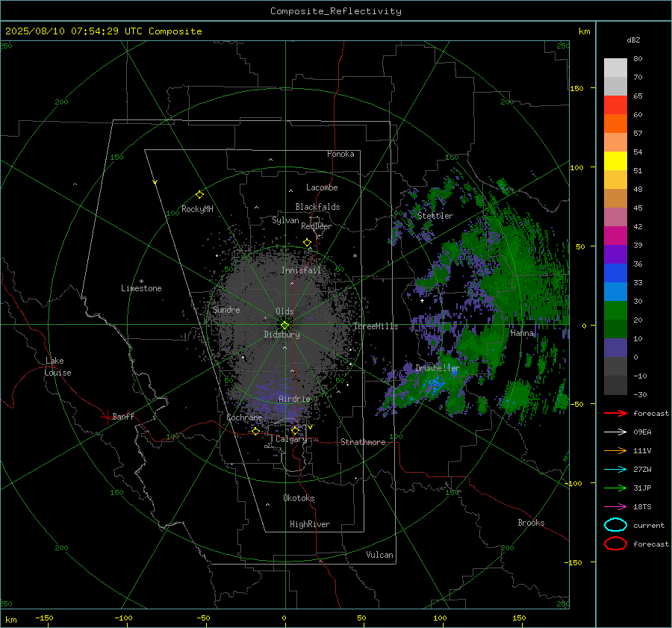Click the yellow radar-center diamond near Didsbury
The height and width of the screenshot is (628, 672).
coord(285,325)
